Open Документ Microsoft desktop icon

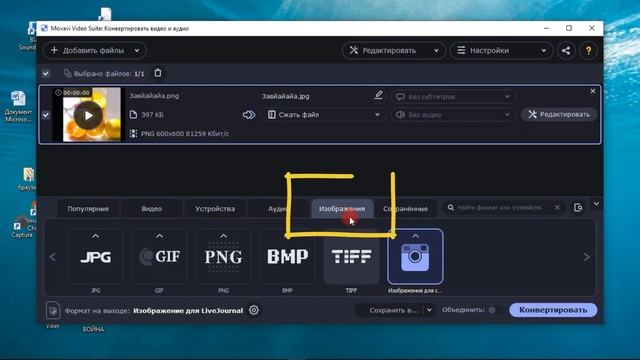click(x=18, y=107)
